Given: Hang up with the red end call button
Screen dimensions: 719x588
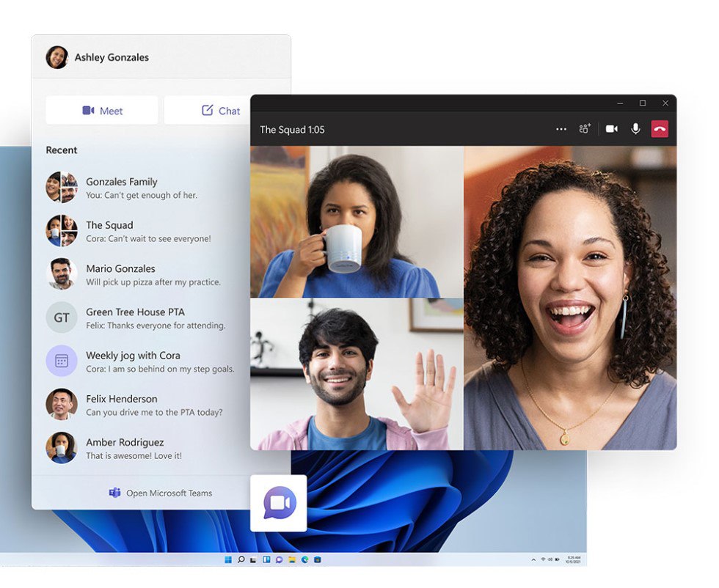Looking at the screenshot, I should click(660, 129).
